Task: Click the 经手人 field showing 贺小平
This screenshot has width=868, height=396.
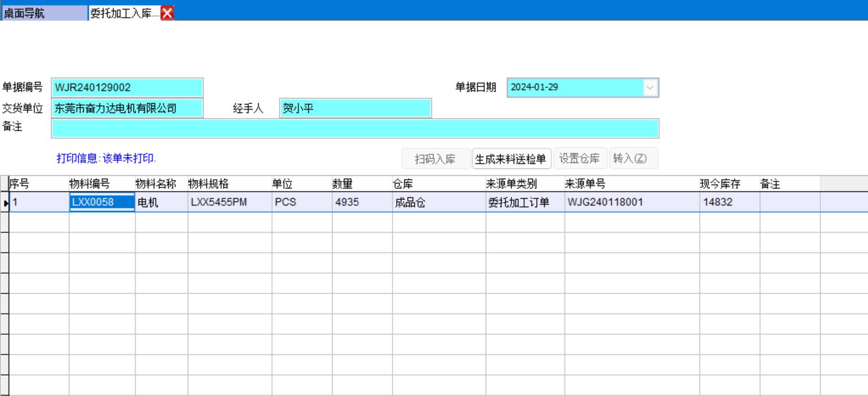Action: tap(355, 109)
